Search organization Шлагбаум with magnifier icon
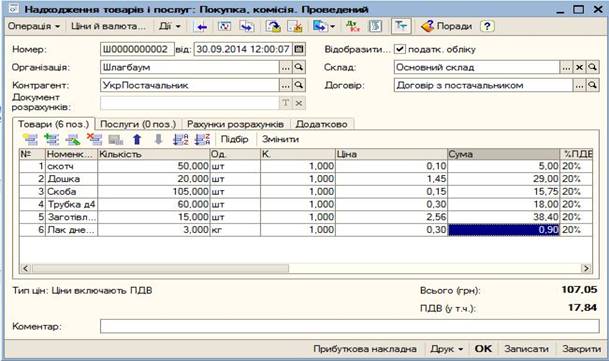This screenshot has width=609, height=361. (x=299, y=67)
